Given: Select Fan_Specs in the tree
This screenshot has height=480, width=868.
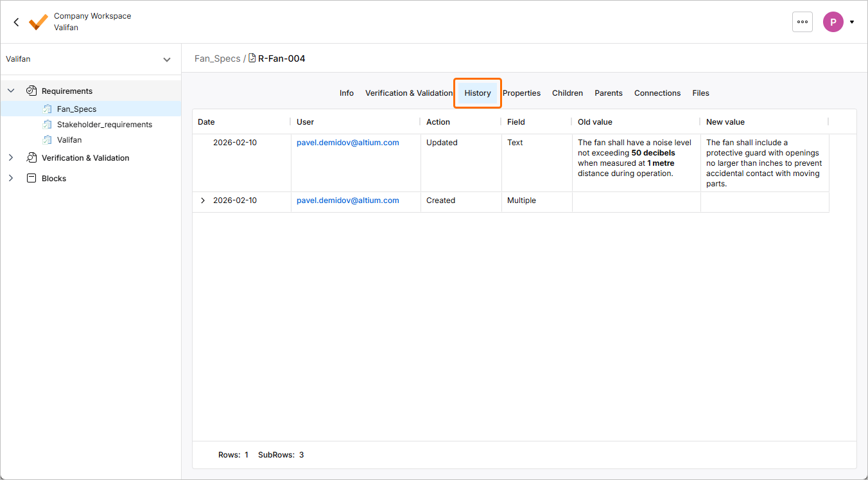Looking at the screenshot, I should click(x=76, y=109).
